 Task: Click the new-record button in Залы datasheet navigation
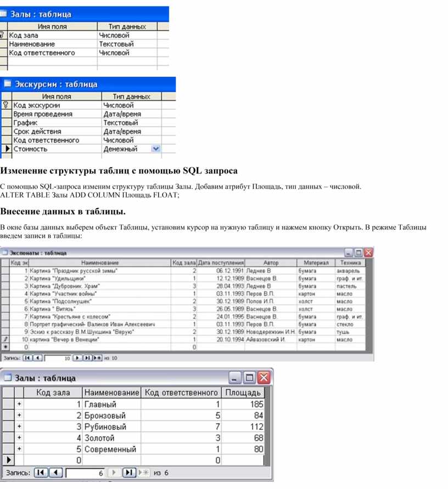tap(143, 473)
